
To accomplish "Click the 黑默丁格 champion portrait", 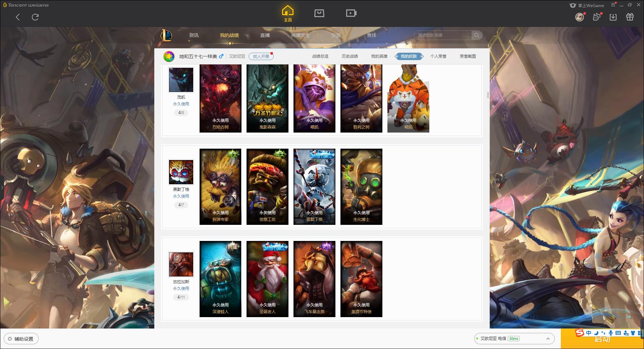I will coord(181,172).
